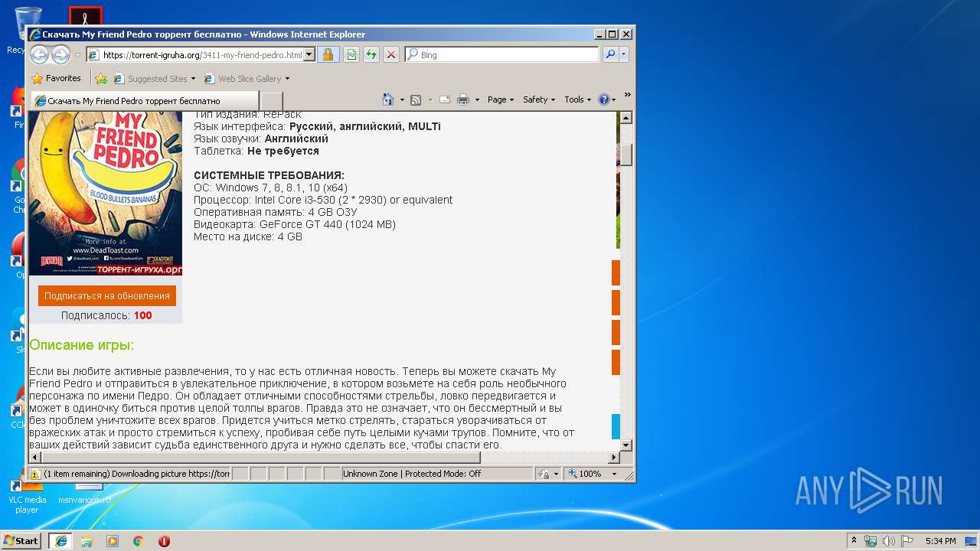Viewport: 980px width, 551px height.
Task: Click the Action Center flag icon
Action: pos(907,541)
